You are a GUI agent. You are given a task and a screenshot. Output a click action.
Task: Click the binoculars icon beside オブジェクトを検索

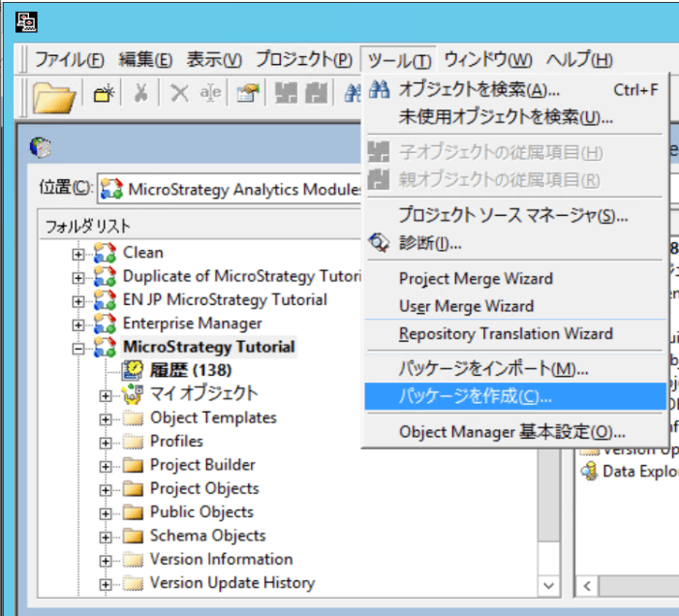tap(379, 89)
